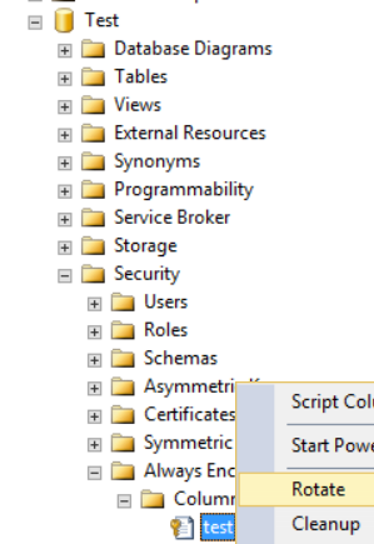The image size is (374, 544).
Task: Select the Always Encrypted Keys label
Action: 190,471
